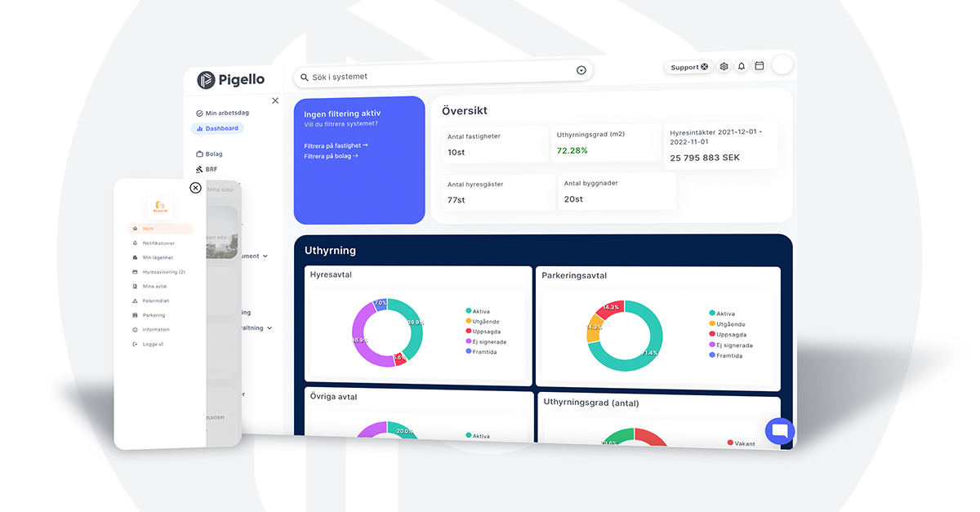Image resolution: width=980 pixels, height=512 pixels.
Task: Toggle Ej signerade legend in Hyresavtal chart
Action: point(487,341)
